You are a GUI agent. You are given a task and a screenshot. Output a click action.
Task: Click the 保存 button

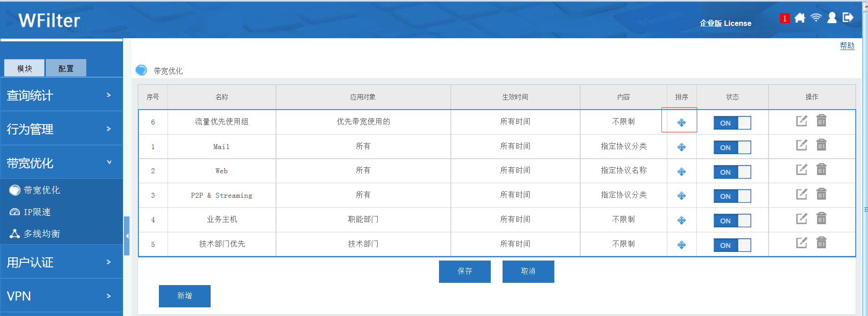coord(464,271)
